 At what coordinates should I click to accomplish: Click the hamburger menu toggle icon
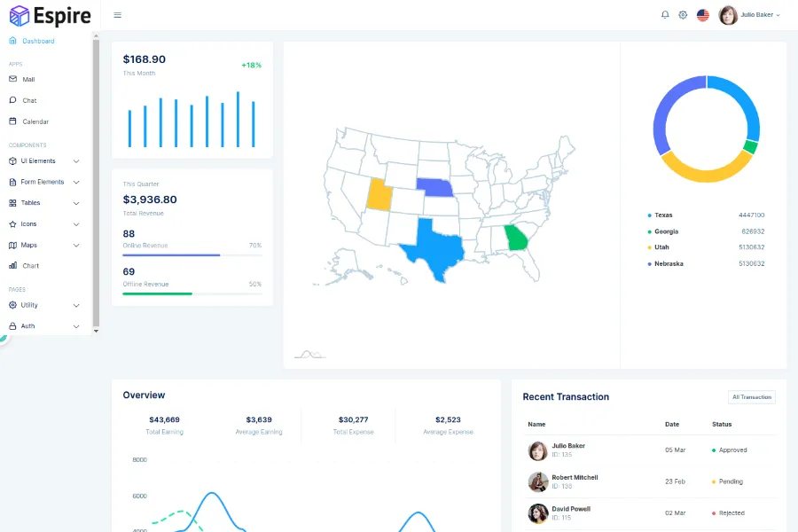coord(118,15)
